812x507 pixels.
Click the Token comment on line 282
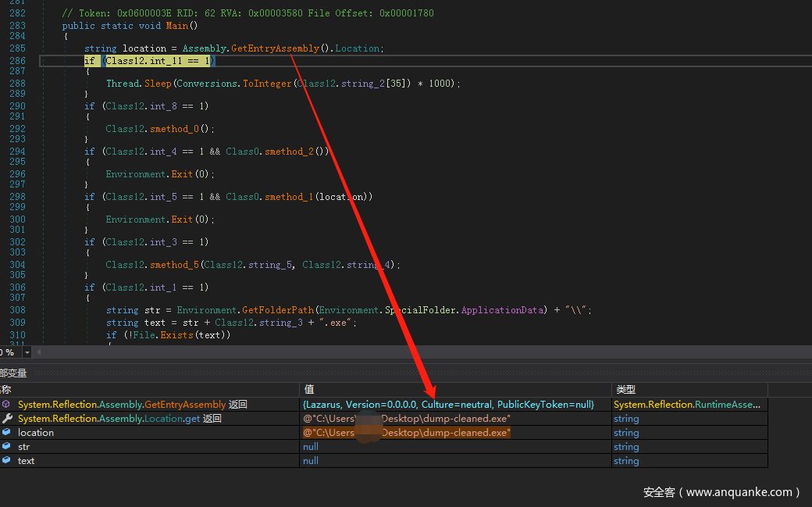click(248, 13)
